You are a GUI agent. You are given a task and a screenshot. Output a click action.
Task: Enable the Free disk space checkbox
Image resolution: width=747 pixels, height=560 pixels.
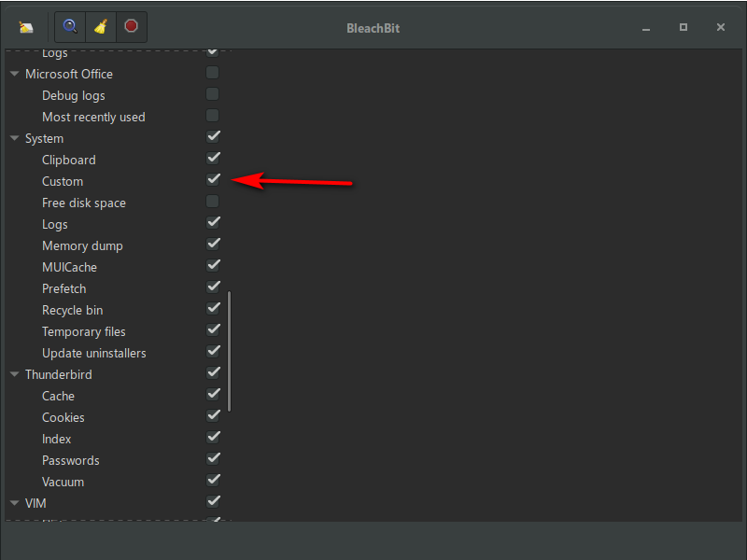coord(213,202)
